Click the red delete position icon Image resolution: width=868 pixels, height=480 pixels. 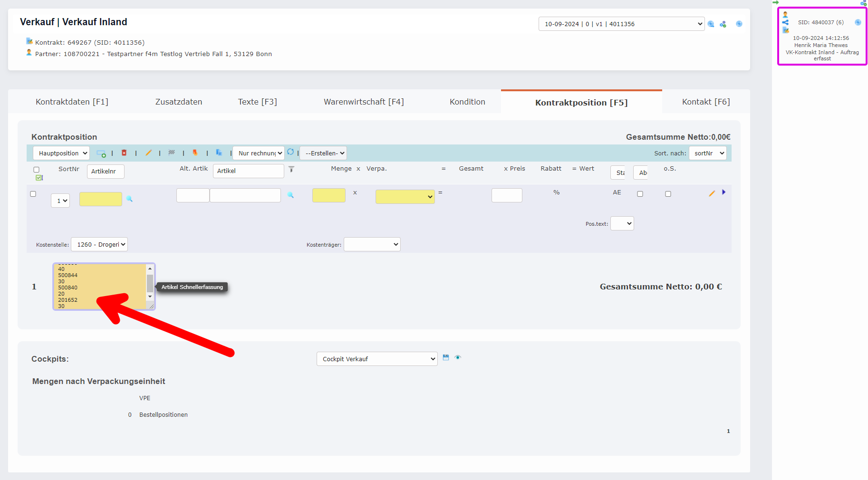tap(124, 153)
